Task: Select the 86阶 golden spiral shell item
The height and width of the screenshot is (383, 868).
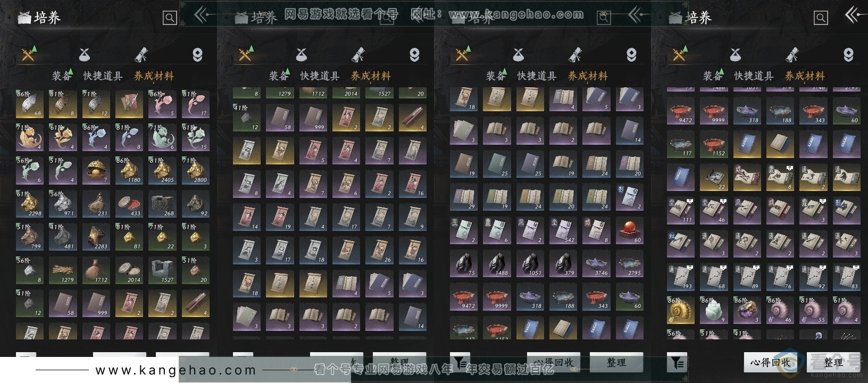Action: (681, 310)
